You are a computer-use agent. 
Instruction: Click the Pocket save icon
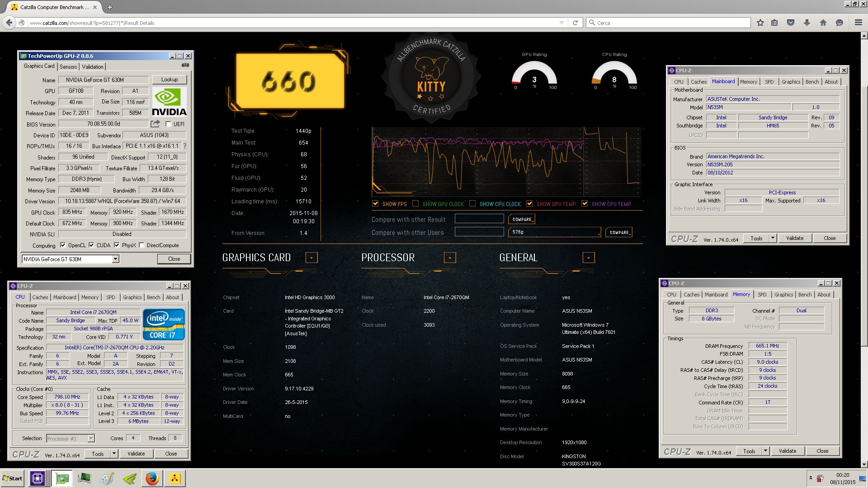pos(791,23)
